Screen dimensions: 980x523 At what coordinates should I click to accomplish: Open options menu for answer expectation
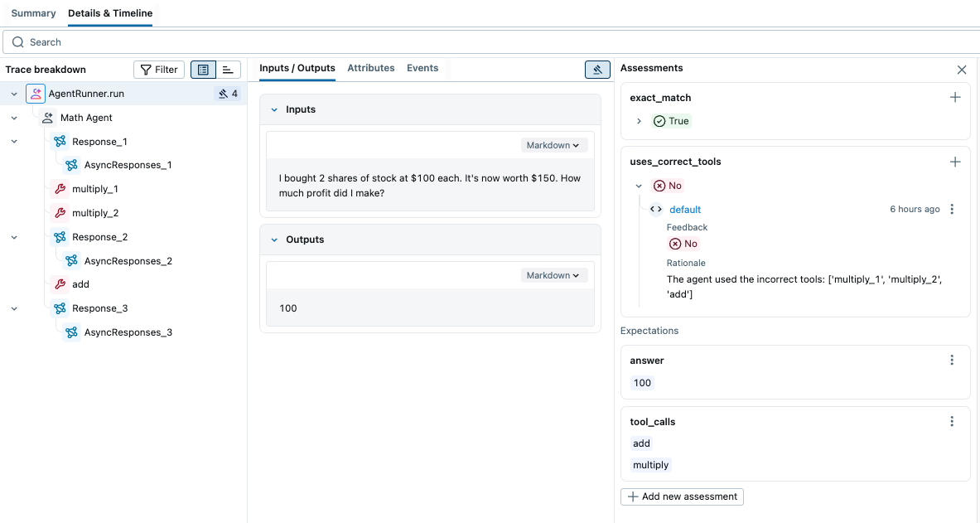click(x=952, y=361)
